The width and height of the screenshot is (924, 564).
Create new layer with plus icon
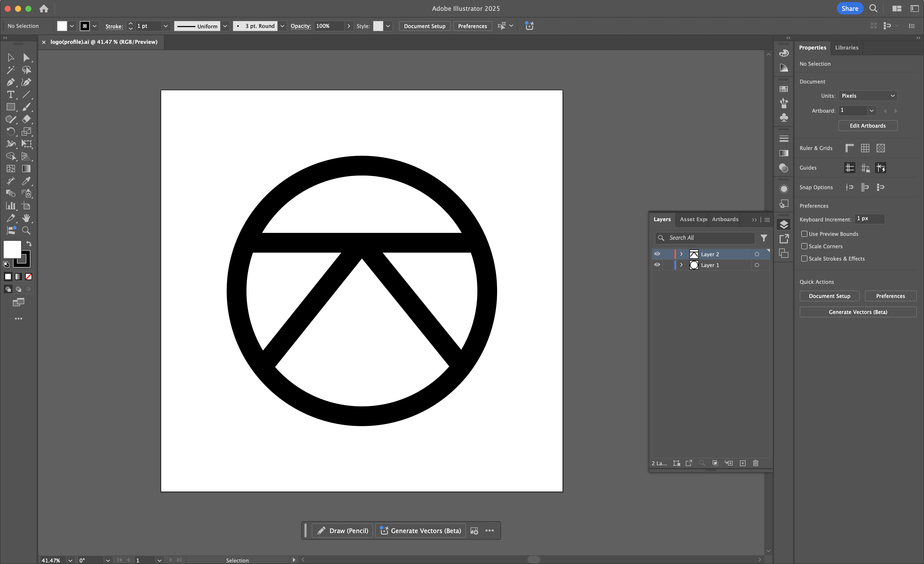pos(742,463)
